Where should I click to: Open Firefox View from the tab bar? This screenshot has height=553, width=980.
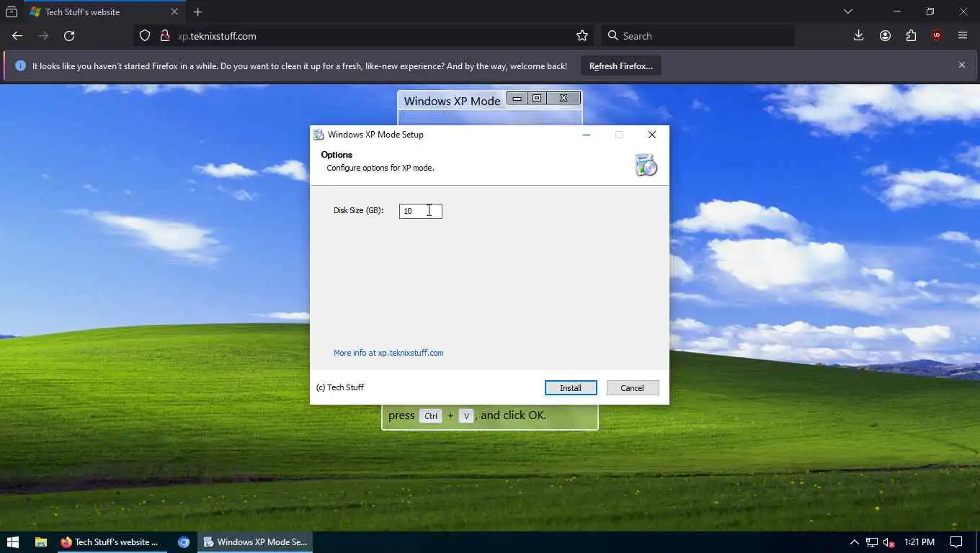coord(12,12)
